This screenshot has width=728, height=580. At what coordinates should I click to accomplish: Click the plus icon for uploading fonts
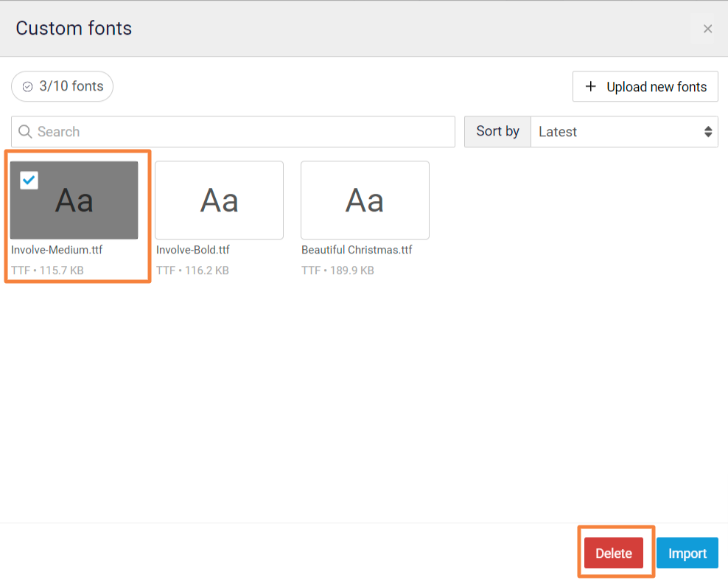(590, 87)
